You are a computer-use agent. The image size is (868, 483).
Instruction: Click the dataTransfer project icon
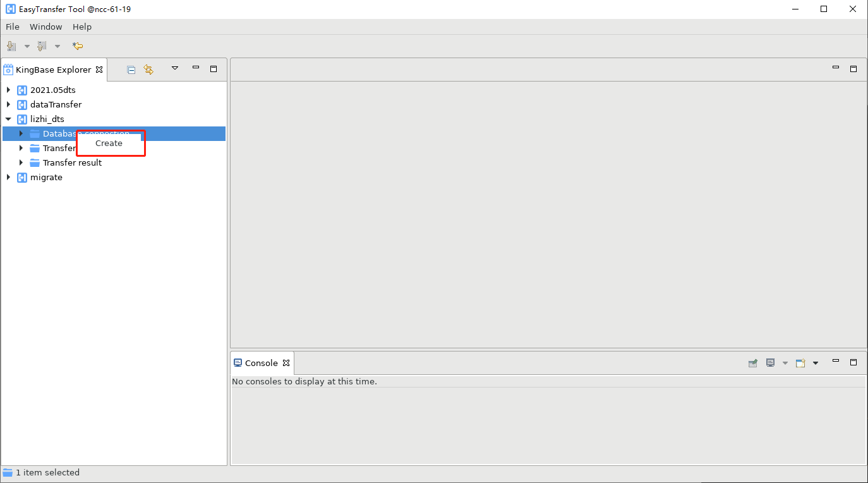[22, 104]
